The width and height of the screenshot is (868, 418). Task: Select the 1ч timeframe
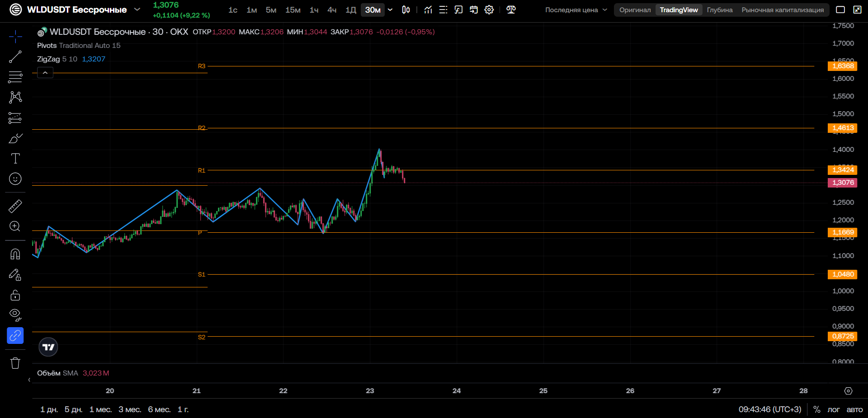click(314, 10)
